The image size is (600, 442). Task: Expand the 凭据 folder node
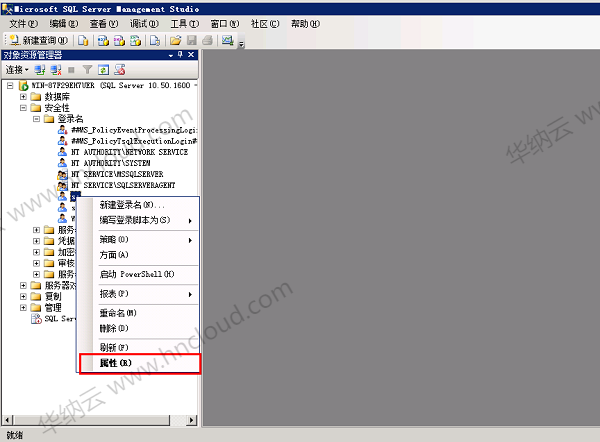point(36,241)
